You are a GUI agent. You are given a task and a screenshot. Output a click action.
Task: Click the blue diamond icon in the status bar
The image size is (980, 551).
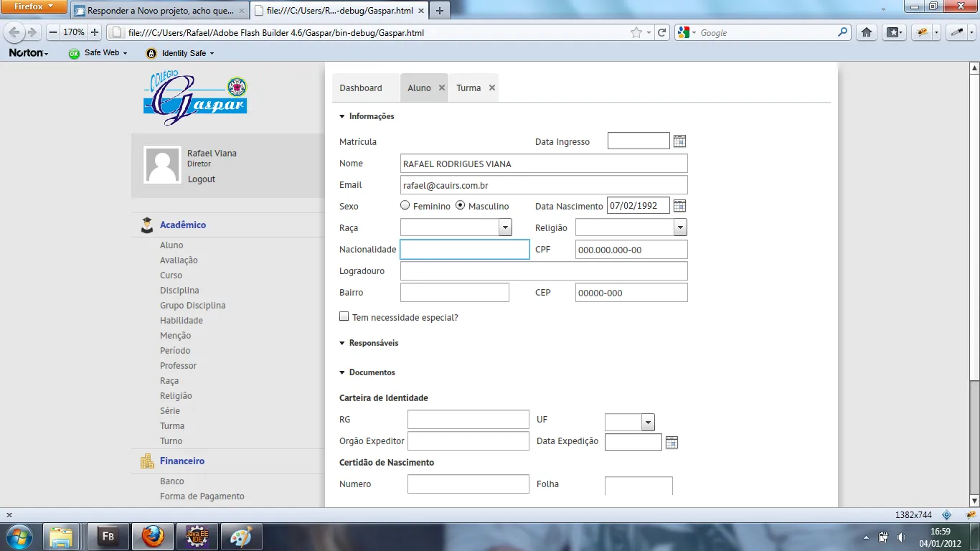tap(946, 515)
